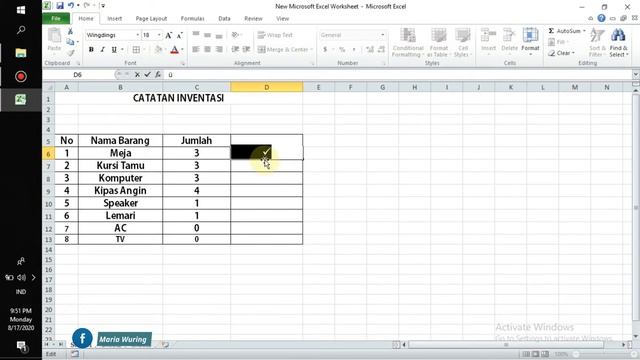Switch to the View tab
Image resolution: width=640 pixels, height=360 pixels.
click(282, 18)
